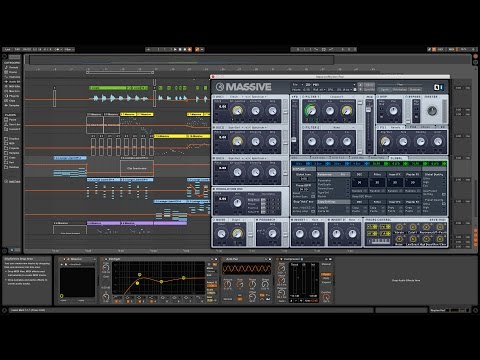Click the Record button in Ableton's transport
The height and width of the screenshot is (360, 480).
pos(185,49)
